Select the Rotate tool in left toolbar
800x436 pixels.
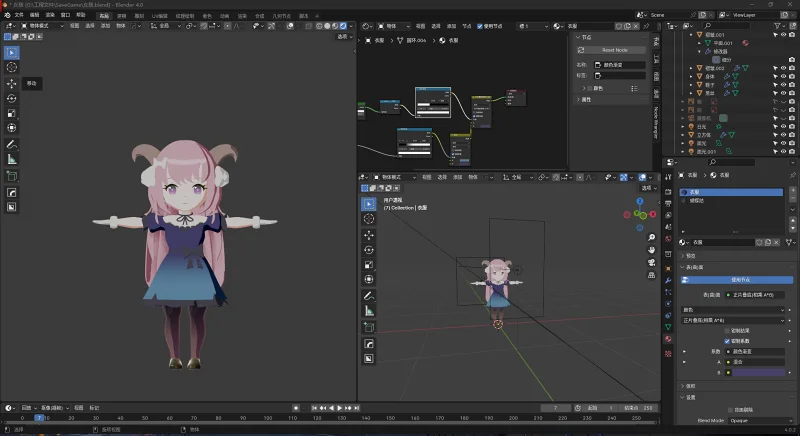(12, 98)
